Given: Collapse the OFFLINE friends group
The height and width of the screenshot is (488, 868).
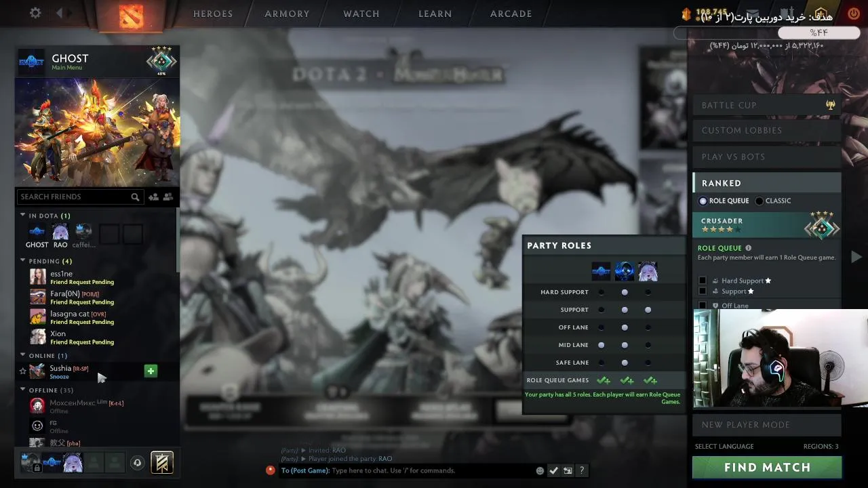Looking at the screenshot, I should [x=22, y=390].
